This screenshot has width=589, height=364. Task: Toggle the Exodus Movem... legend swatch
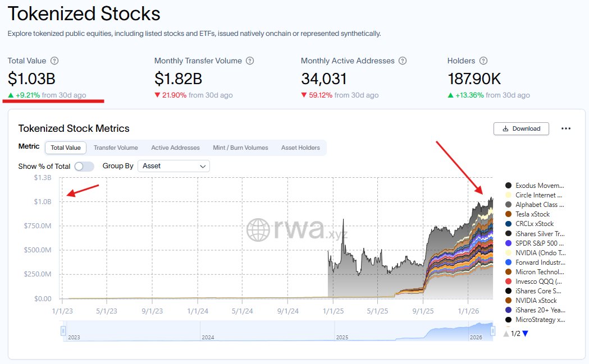click(508, 186)
